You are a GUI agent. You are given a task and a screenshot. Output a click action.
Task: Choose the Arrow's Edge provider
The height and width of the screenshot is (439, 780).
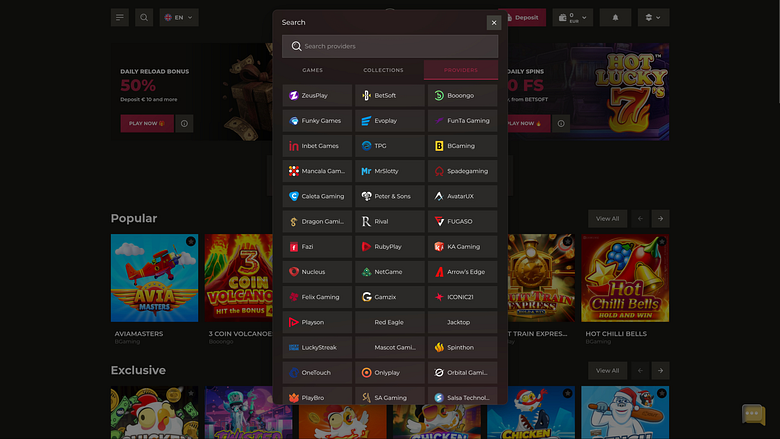[462, 272]
